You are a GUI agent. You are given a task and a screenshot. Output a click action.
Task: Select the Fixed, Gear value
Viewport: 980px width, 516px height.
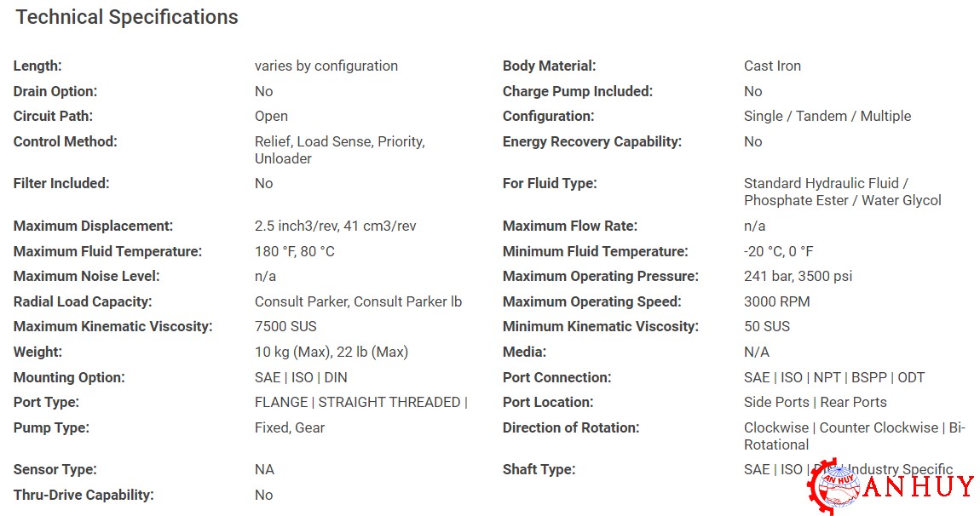pyautogui.click(x=290, y=428)
